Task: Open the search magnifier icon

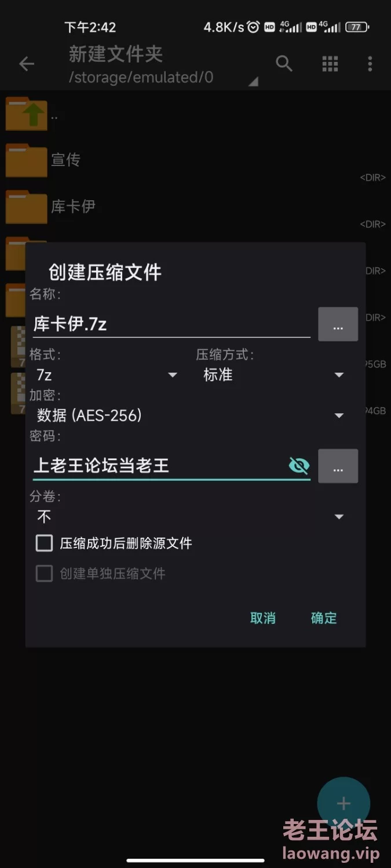Action: (x=284, y=64)
